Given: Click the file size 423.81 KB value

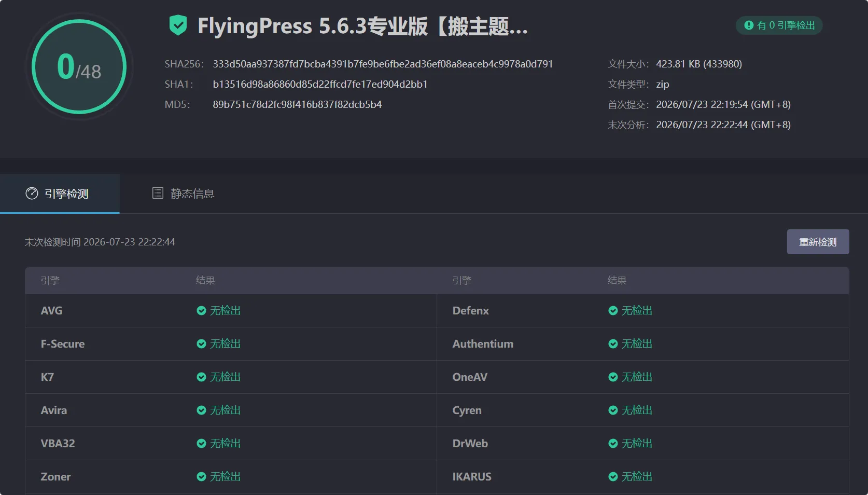Looking at the screenshot, I should [699, 64].
